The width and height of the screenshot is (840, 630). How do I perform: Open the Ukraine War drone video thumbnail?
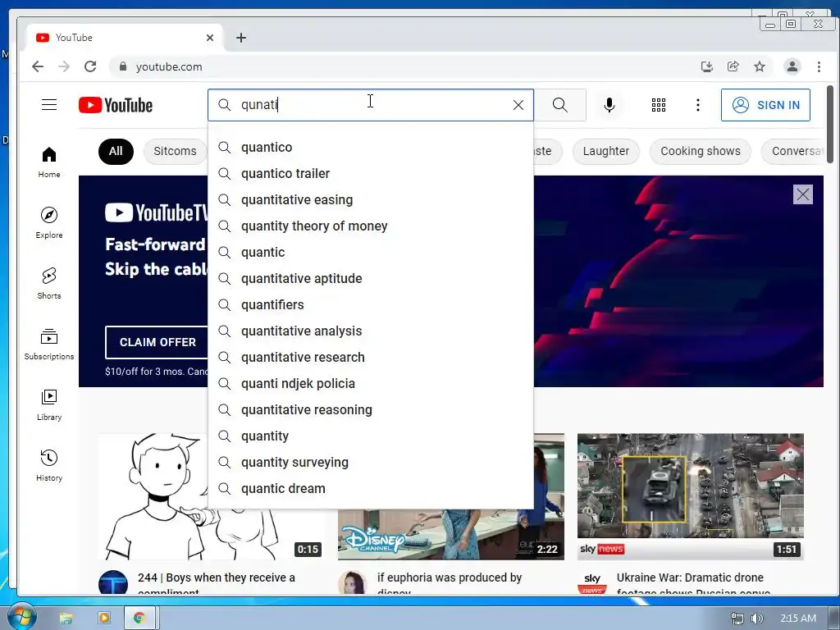(x=691, y=496)
